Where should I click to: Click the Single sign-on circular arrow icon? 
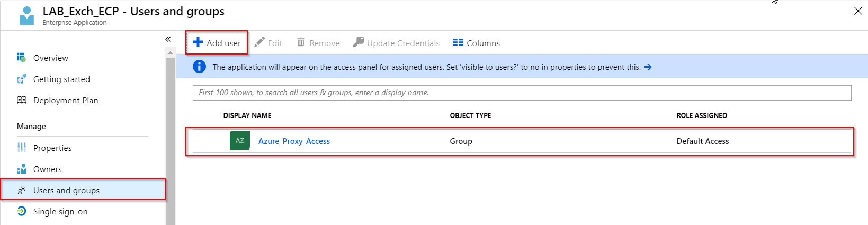point(21,211)
